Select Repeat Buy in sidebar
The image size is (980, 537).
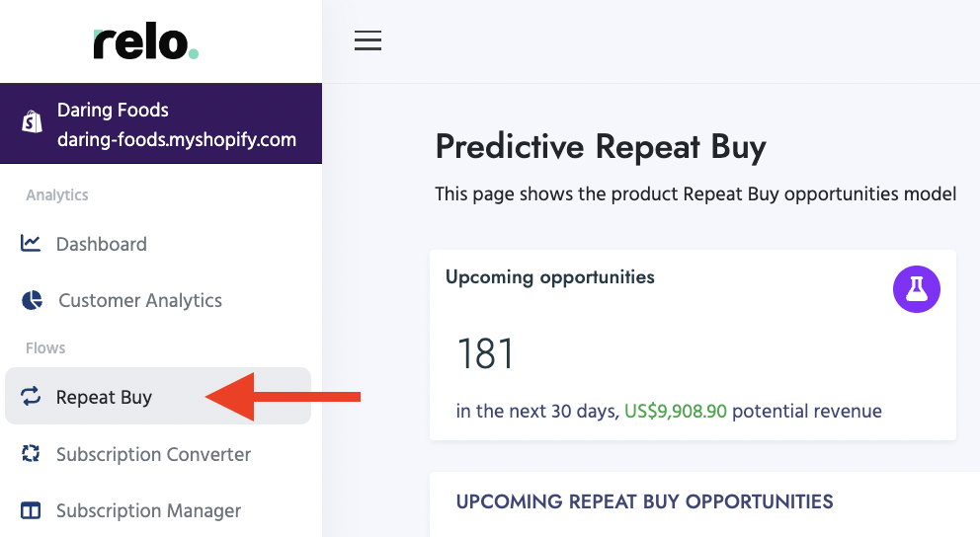pos(104,398)
